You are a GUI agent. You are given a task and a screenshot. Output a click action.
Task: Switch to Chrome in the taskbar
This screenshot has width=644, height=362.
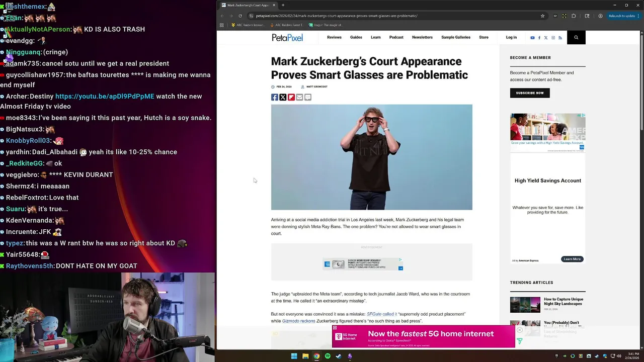[316, 356]
